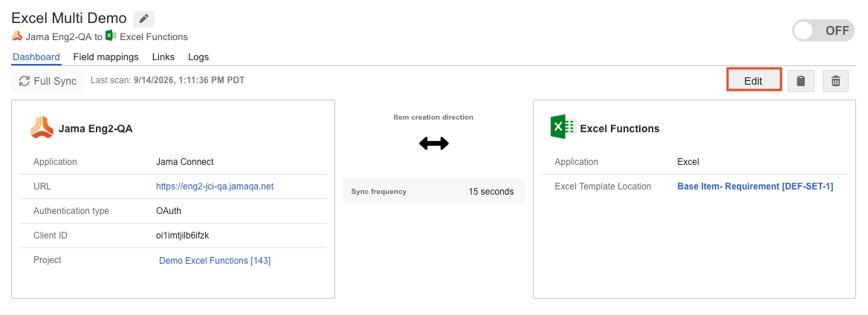Toggle the OFF switch on
The width and height of the screenshot is (868, 315).
pyautogui.click(x=823, y=30)
